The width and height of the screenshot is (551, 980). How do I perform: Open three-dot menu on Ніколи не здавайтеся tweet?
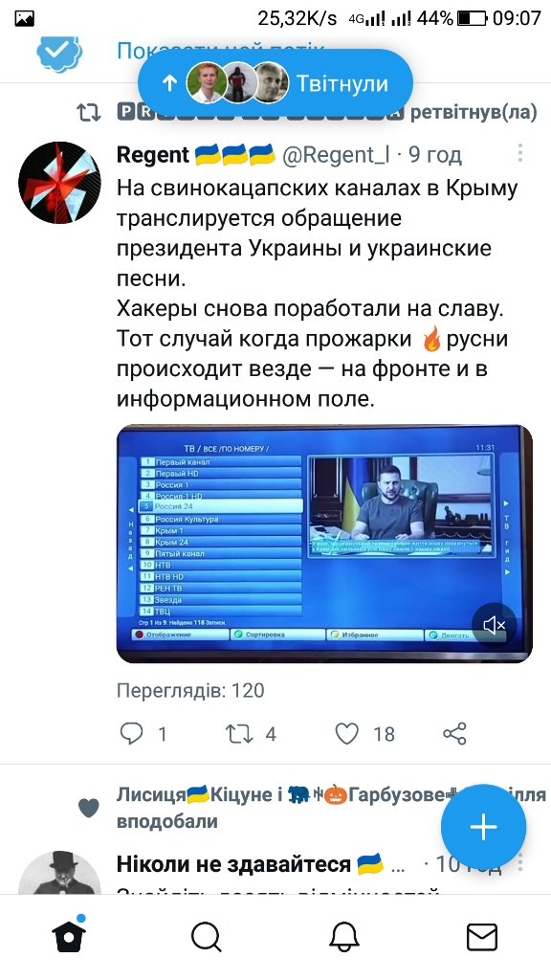(x=519, y=864)
